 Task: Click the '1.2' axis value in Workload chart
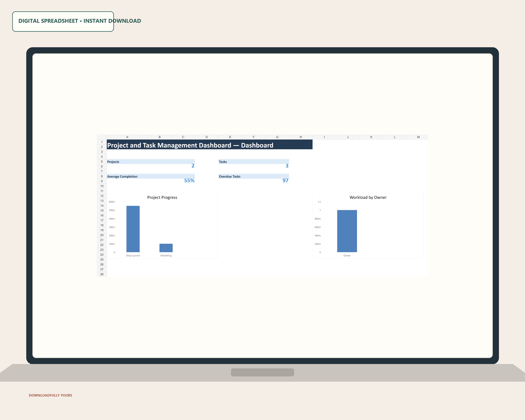point(319,202)
